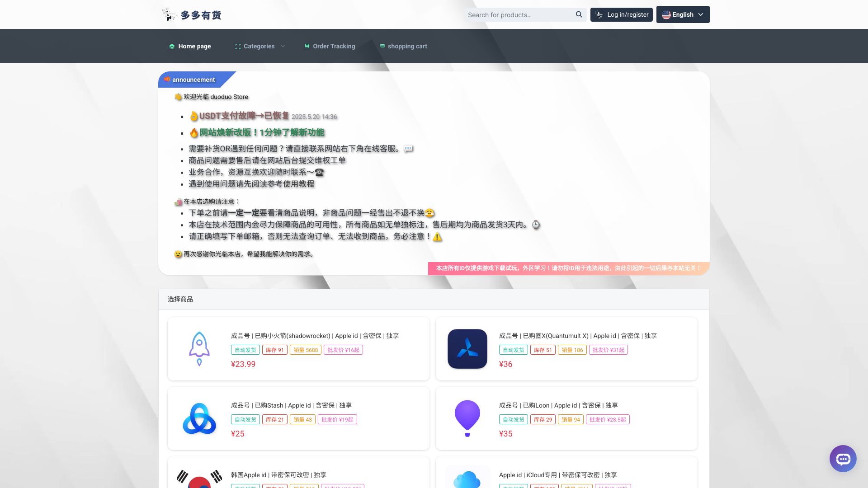
Task: Click the Stash blue knot icon
Action: tap(199, 418)
